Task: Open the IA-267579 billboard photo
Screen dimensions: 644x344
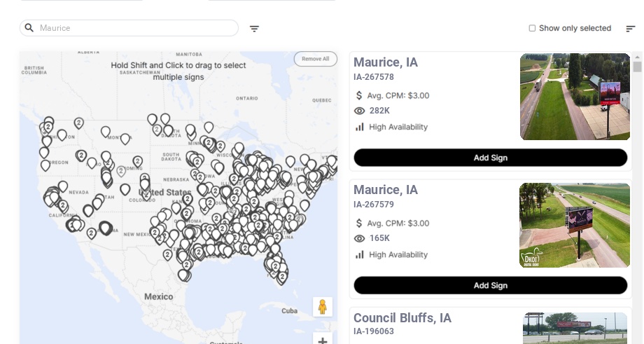Action: (x=575, y=225)
